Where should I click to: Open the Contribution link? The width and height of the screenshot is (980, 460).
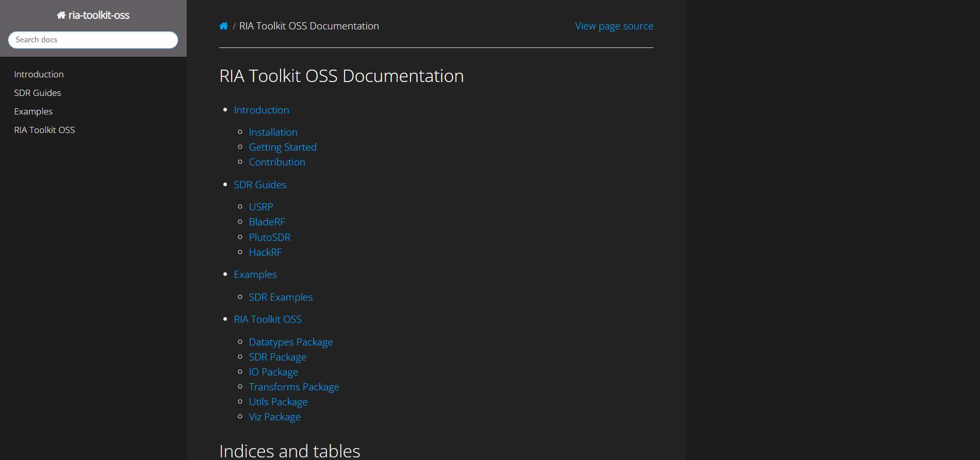277,162
